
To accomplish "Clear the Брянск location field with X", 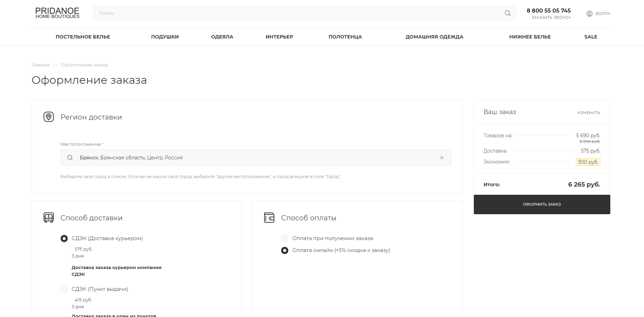I will click(x=441, y=158).
